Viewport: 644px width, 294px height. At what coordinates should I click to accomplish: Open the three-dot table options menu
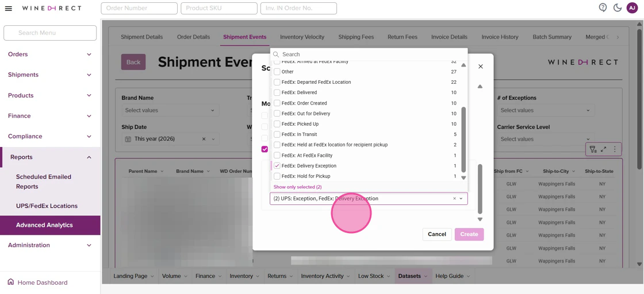(x=615, y=150)
